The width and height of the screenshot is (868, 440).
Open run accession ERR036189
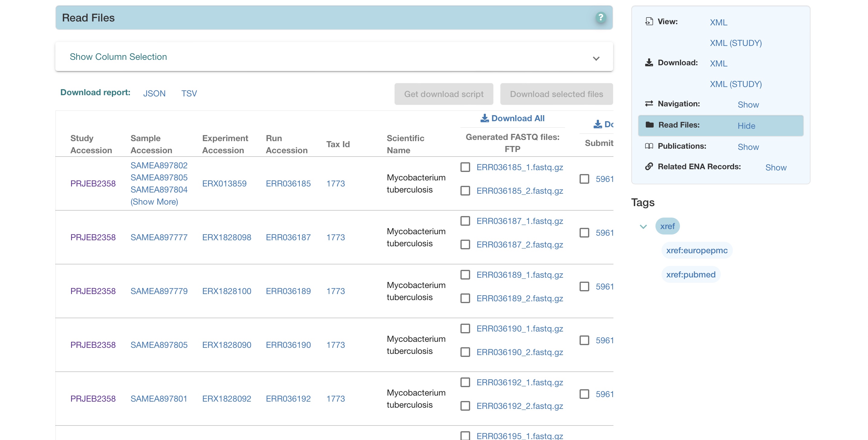[288, 291]
